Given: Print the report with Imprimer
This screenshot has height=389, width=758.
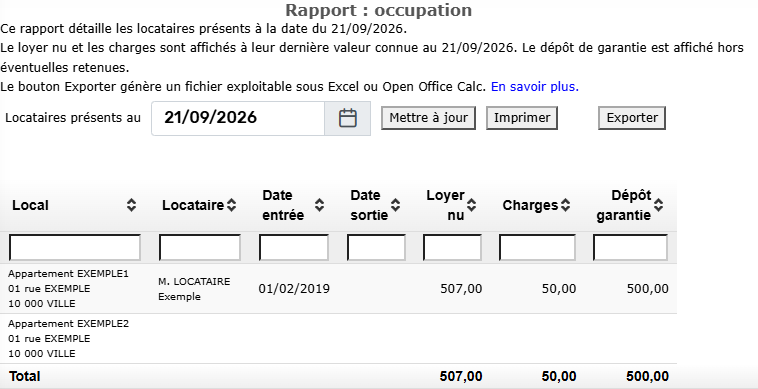Looking at the screenshot, I should click(x=522, y=118).
